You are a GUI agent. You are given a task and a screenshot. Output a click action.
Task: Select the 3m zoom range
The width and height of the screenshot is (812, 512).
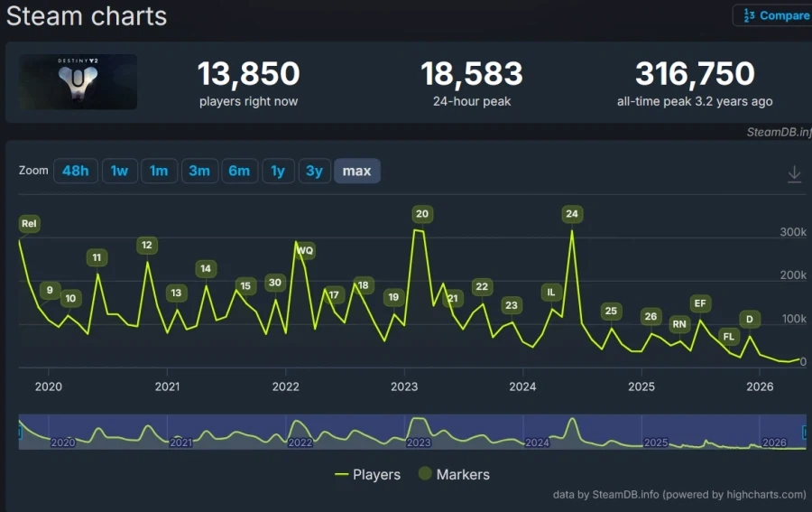click(199, 171)
